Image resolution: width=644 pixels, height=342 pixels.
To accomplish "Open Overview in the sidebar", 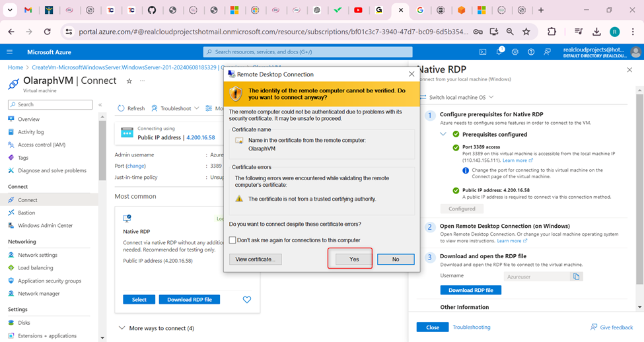I will pyautogui.click(x=29, y=119).
